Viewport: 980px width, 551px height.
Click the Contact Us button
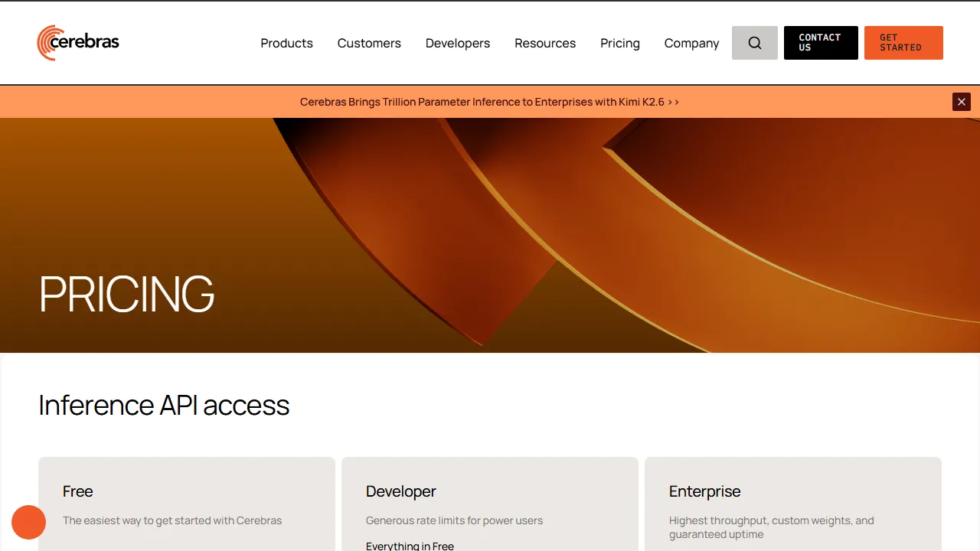pos(821,43)
